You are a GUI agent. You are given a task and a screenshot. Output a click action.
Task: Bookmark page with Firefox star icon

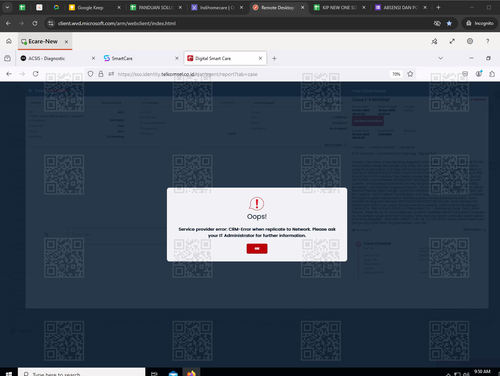coord(410,74)
